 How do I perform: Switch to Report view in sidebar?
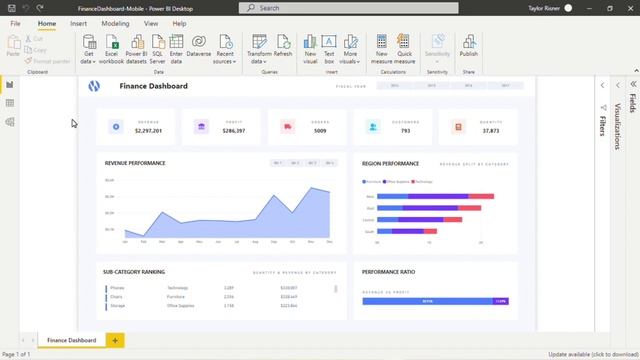(x=10, y=85)
